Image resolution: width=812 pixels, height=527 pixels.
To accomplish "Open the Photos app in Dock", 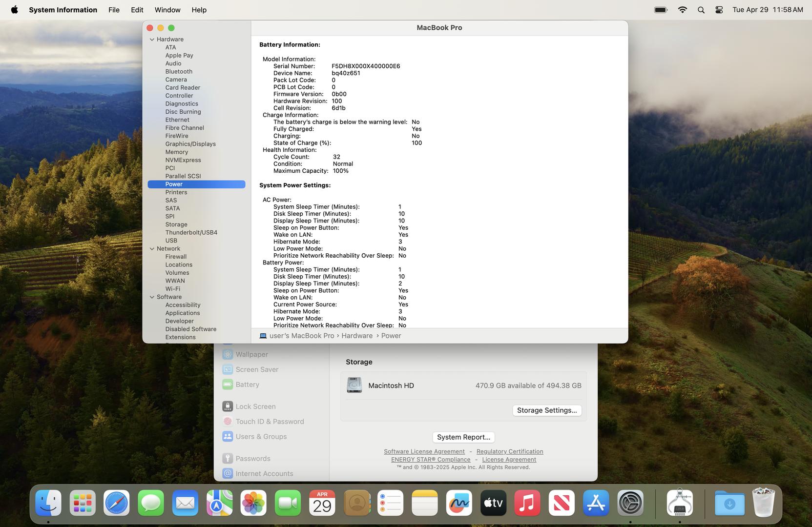I will click(x=253, y=503).
